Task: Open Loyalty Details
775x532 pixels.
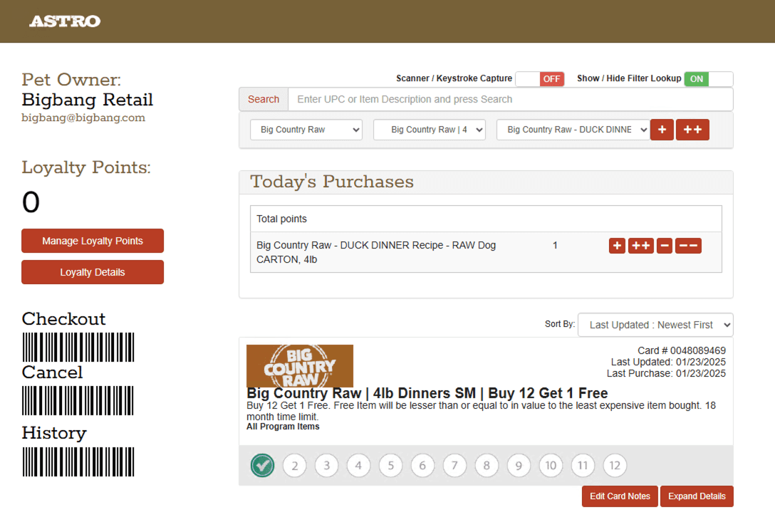Action: [x=93, y=272]
